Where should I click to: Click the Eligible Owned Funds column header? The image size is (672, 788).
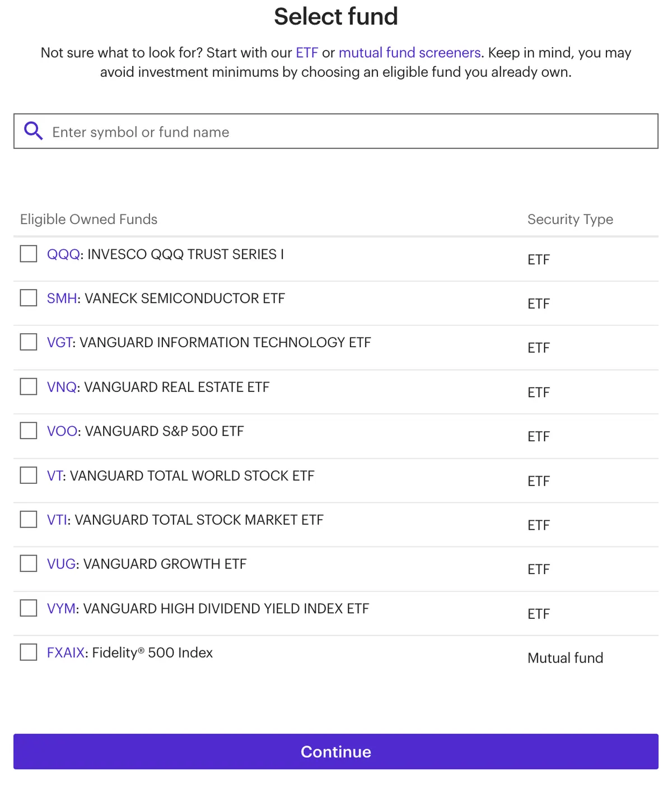(88, 219)
